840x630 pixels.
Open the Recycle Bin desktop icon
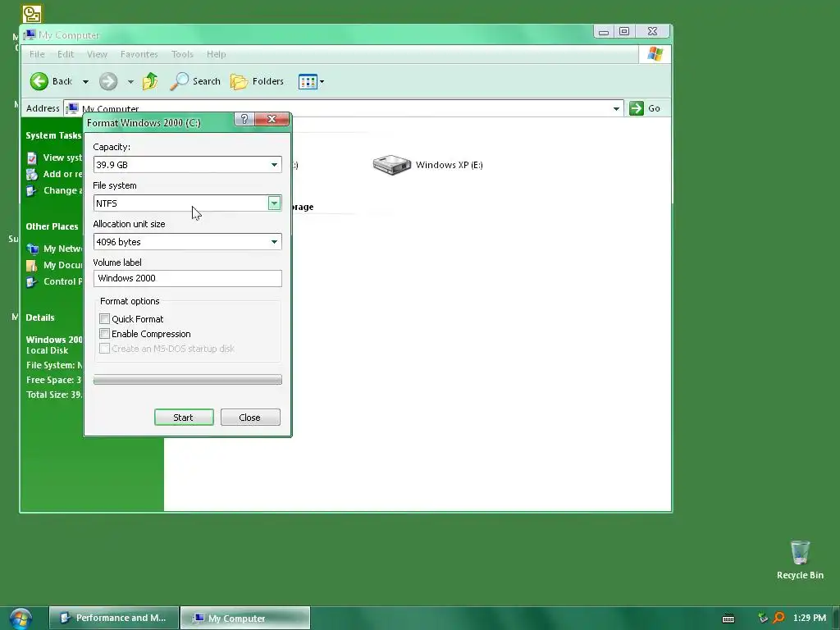pos(800,553)
